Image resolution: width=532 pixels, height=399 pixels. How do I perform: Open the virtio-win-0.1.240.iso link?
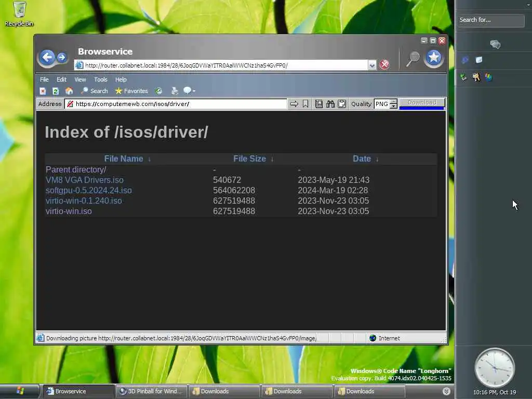[x=84, y=201]
